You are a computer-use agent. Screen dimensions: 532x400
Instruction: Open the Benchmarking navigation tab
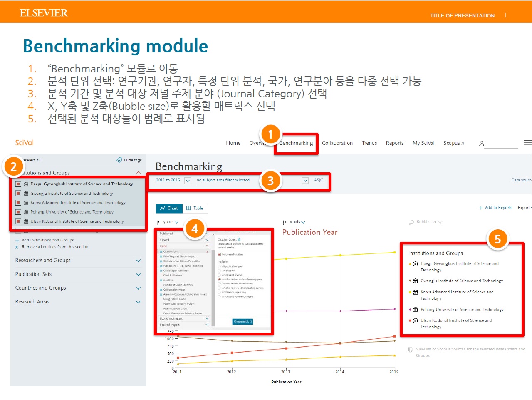click(296, 143)
